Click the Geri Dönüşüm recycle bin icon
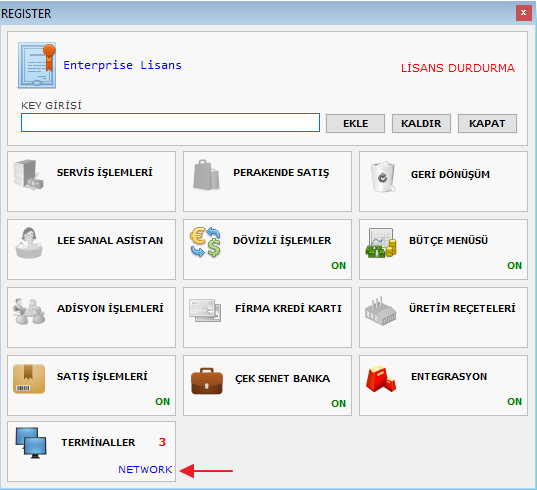Viewport: 537px width, 490px height. coord(383,177)
